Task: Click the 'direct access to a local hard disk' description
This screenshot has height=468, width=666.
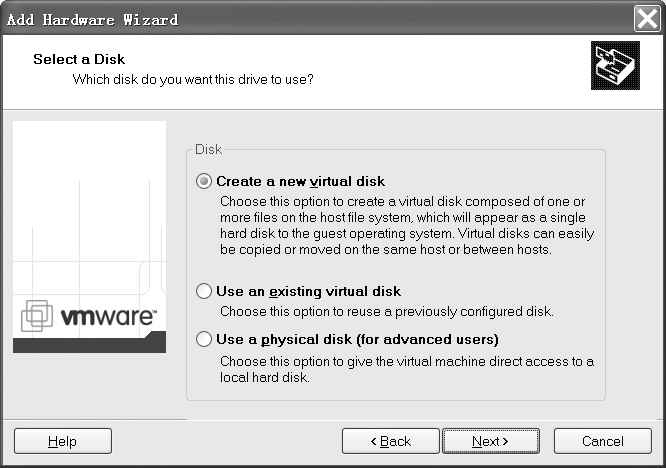Action: [406, 369]
